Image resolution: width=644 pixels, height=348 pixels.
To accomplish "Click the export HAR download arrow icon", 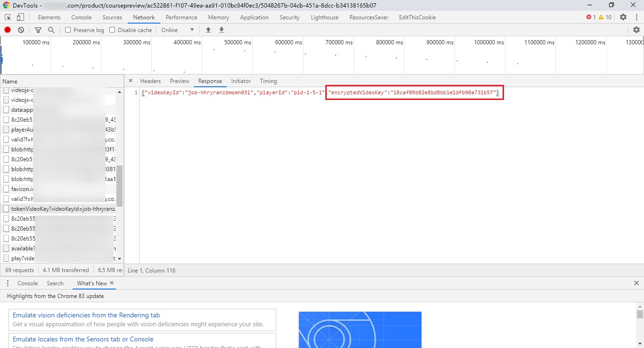I will (x=222, y=30).
